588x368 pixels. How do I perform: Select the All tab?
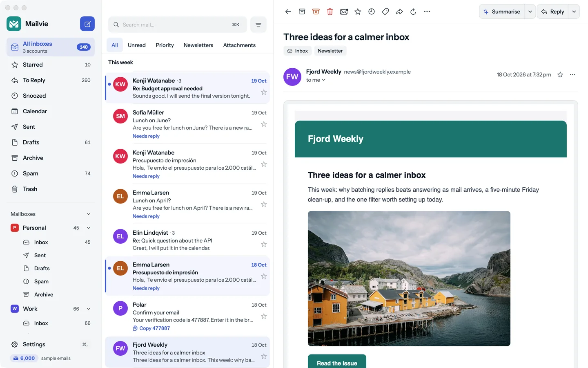(x=115, y=45)
